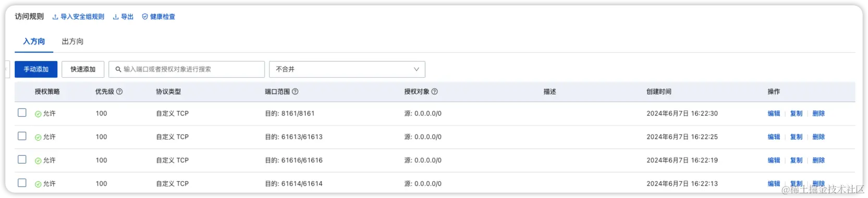
Task: Edit the rule for port 61613/61613
Action: click(x=774, y=137)
